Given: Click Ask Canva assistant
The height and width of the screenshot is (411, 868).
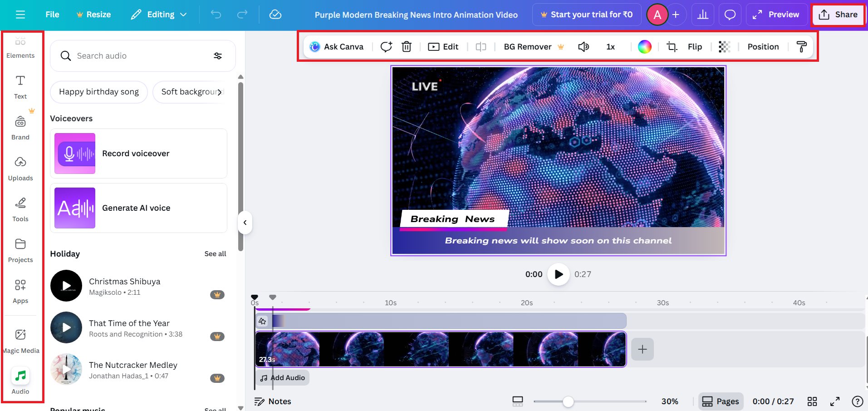Looking at the screenshot, I should (x=337, y=47).
